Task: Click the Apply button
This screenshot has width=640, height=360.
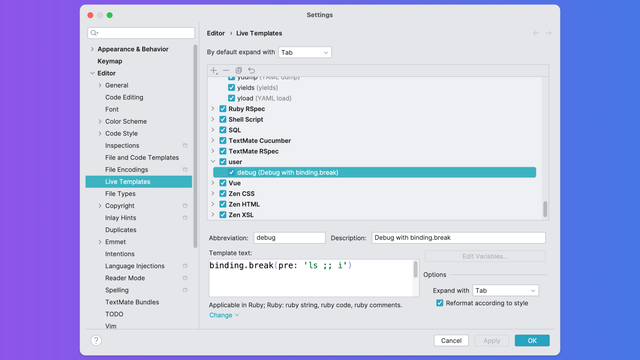Action: 492,340
